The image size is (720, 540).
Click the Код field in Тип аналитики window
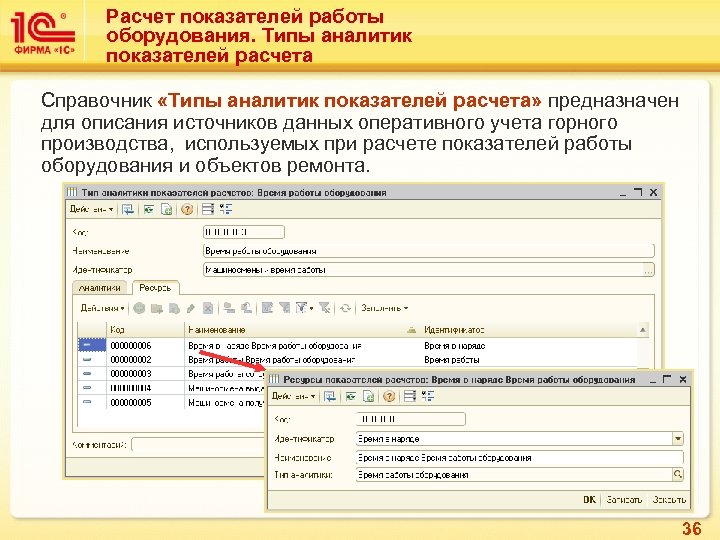tap(244, 232)
